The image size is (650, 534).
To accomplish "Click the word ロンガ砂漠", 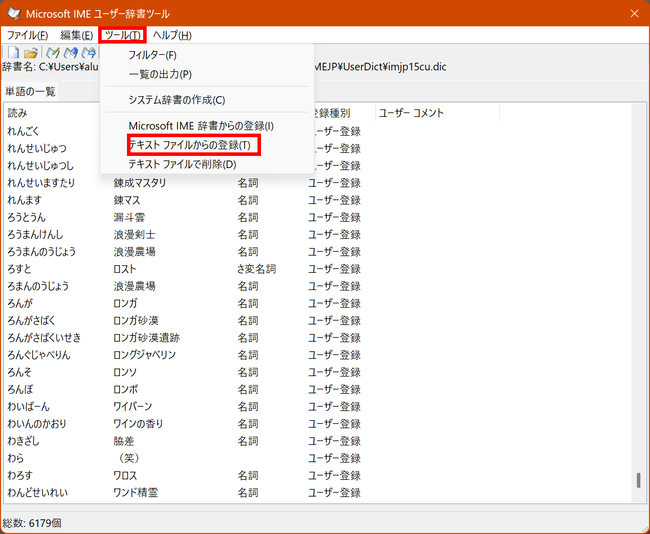I will pyautogui.click(x=136, y=320).
